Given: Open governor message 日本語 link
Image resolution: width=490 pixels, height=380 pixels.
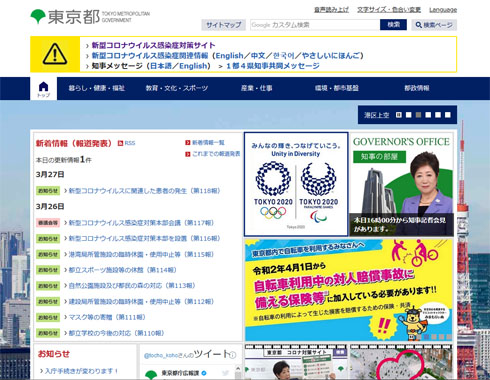Looking at the screenshot, I should [161, 66].
